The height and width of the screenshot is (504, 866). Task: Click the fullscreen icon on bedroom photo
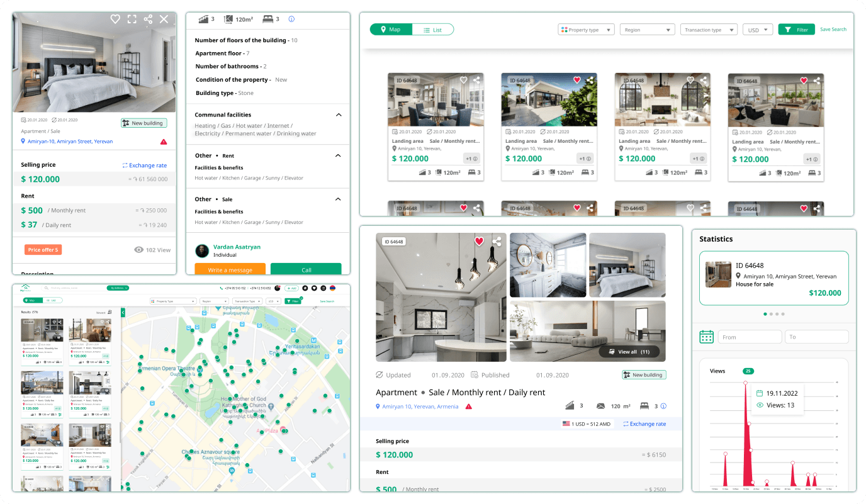[132, 20]
